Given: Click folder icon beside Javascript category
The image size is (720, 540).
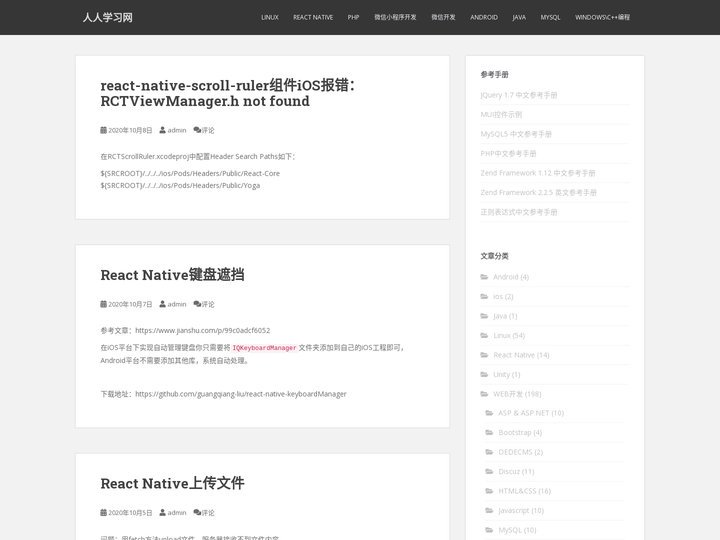Looking at the screenshot, I should click(x=489, y=510).
